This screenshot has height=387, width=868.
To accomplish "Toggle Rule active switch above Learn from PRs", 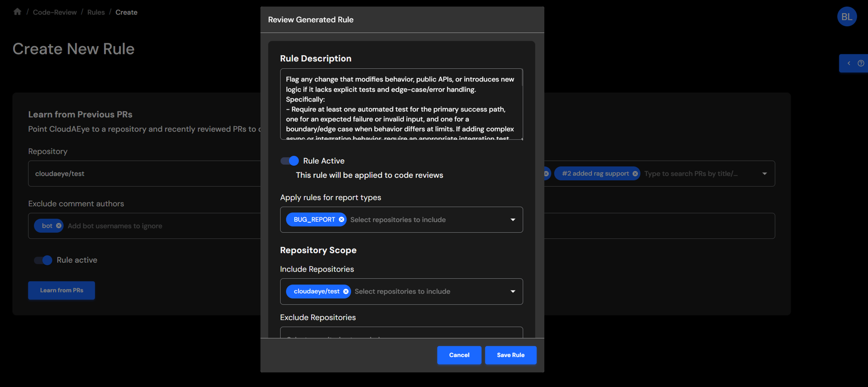I will point(43,260).
